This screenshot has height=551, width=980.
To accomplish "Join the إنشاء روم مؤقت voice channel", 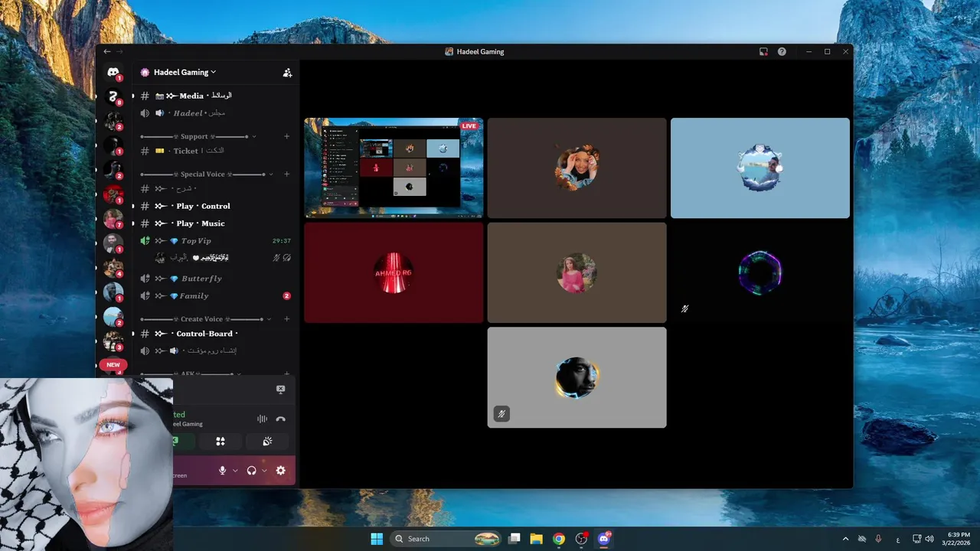I will (x=215, y=350).
